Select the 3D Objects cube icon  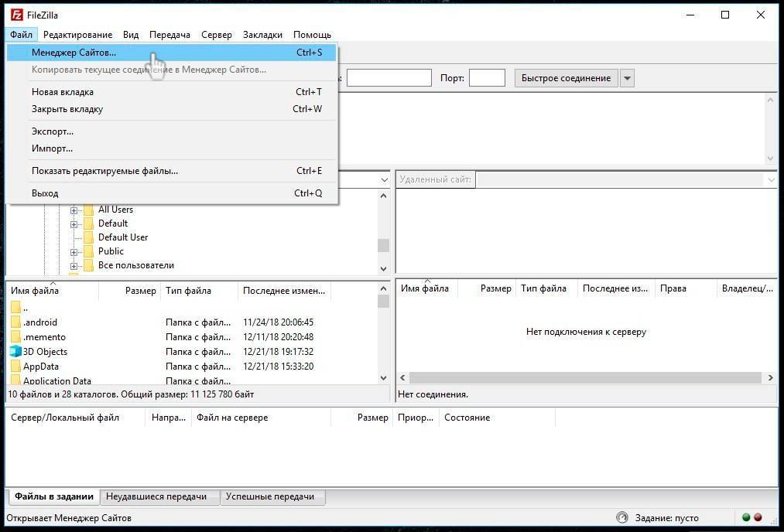click(x=15, y=352)
